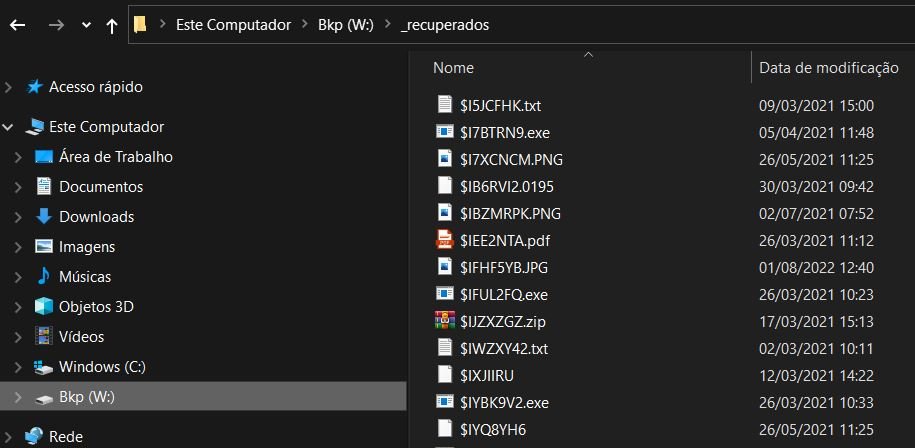Expand the Imagens tree node
This screenshot has width=915, height=448.
[18, 247]
